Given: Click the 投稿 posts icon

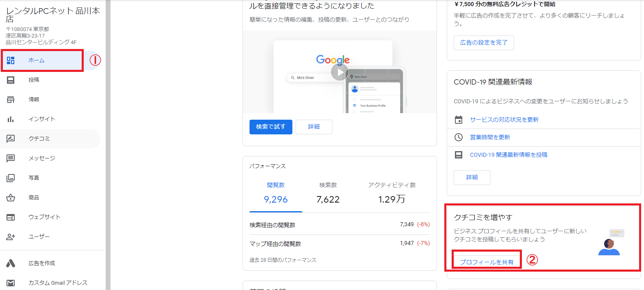Looking at the screenshot, I should [x=11, y=80].
